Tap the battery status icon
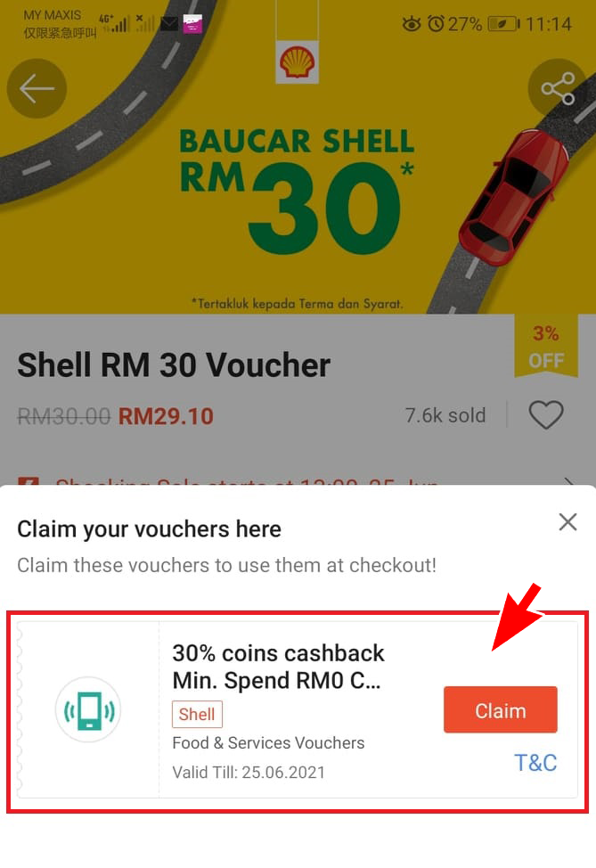Viewport: 596px width, 868px height. (503, 24)
